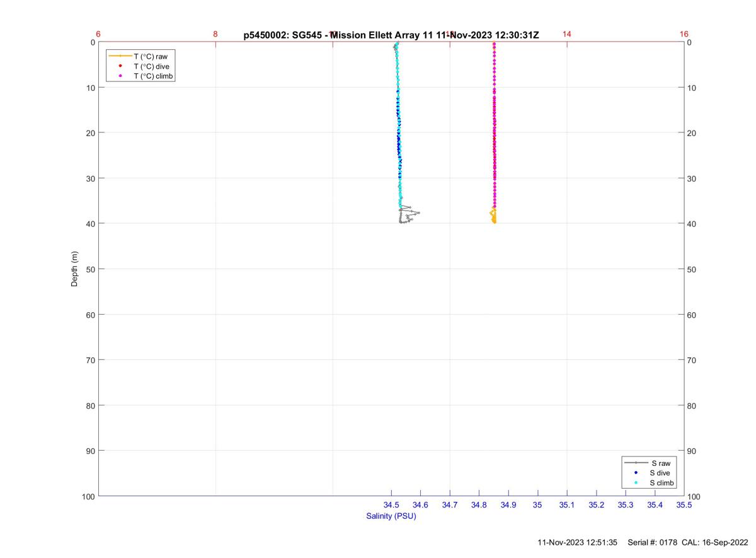This screenshot has width=756, height=558.
Task: Click the salinity tick label 34.8
Action: (479, 505)
